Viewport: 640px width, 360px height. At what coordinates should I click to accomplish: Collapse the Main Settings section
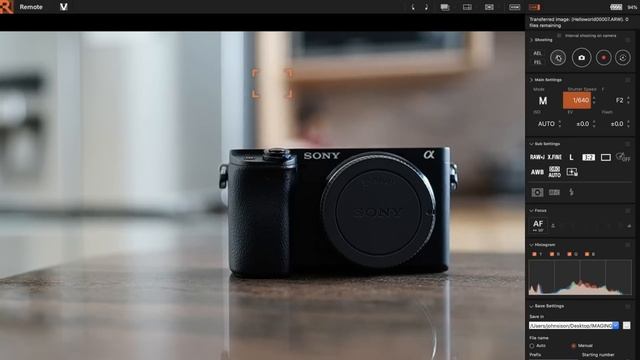point(531,80)
